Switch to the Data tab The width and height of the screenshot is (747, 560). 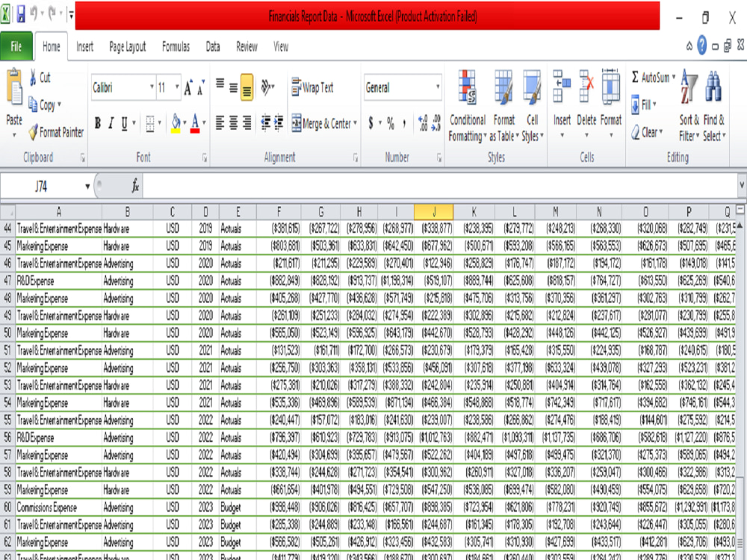click(213, 46)
